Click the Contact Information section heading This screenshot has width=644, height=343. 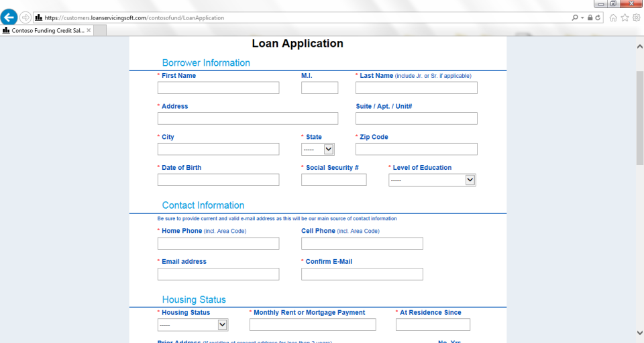(x=203, y=205)
